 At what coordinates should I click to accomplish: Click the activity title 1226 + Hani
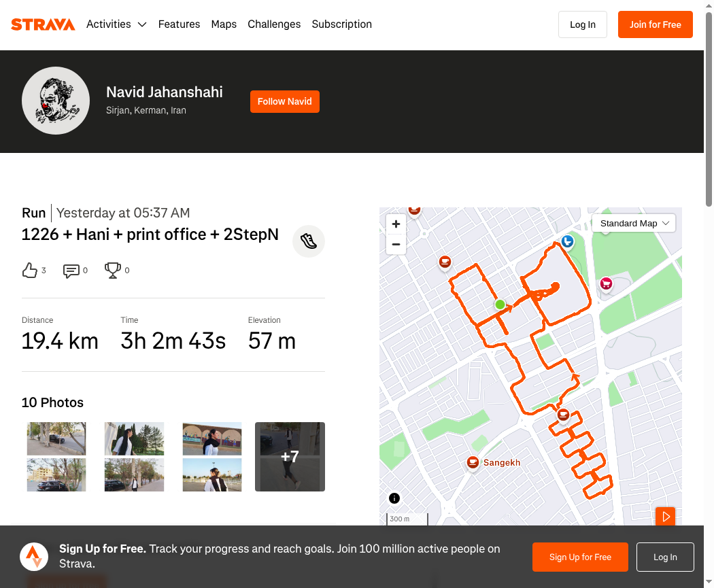[150, 235]
